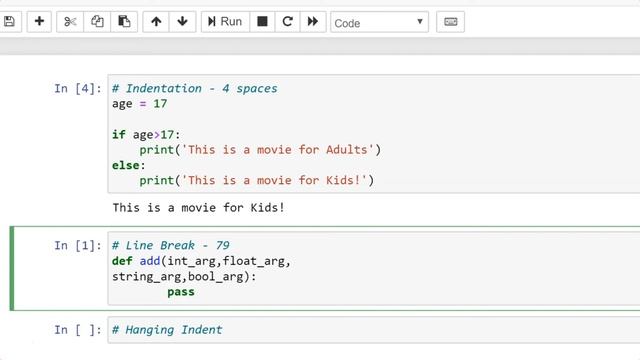This screenshot has width=640, height=360.
Task: Paste cells below icon
Action: [x=124, y=22]
